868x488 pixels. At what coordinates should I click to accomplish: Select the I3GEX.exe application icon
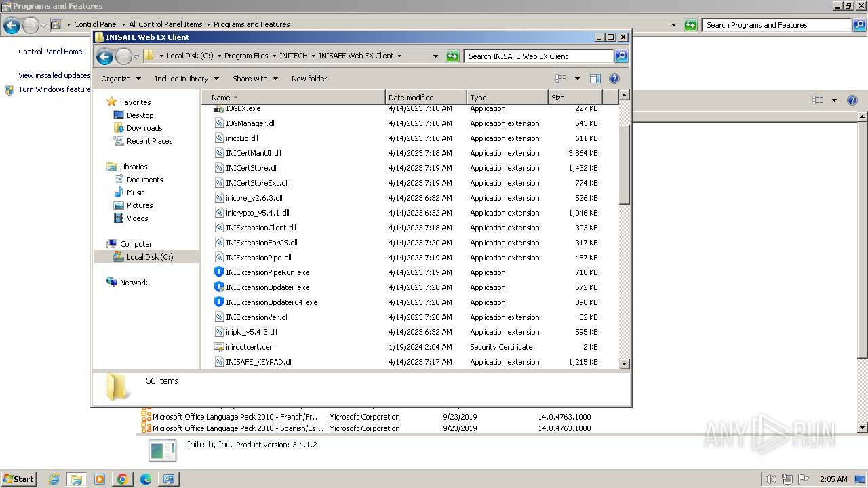tap(219, 108)
